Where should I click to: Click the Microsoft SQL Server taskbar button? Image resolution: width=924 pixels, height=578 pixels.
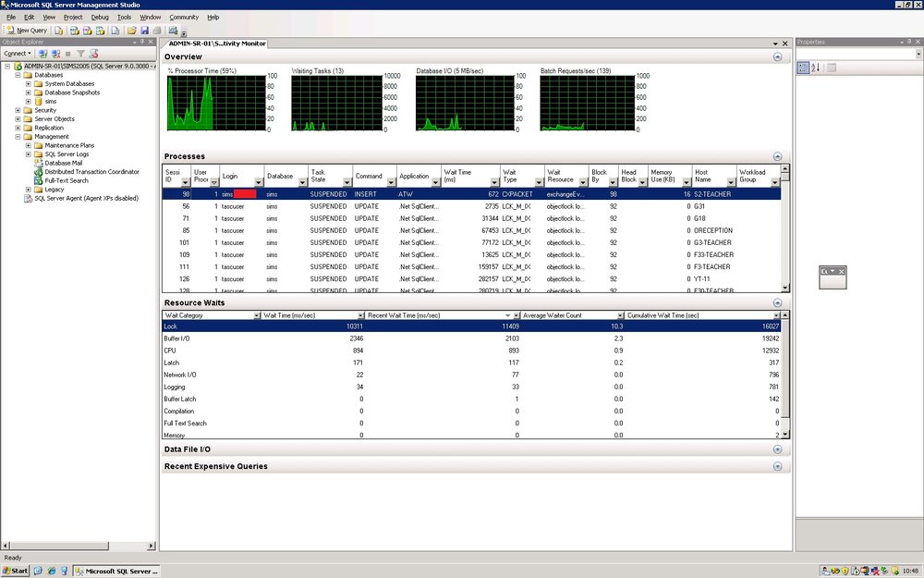point(116,571)
